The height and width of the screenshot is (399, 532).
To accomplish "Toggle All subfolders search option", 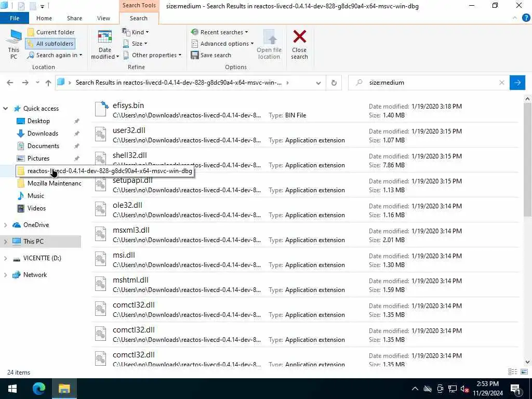I will [x=50, y=44].
